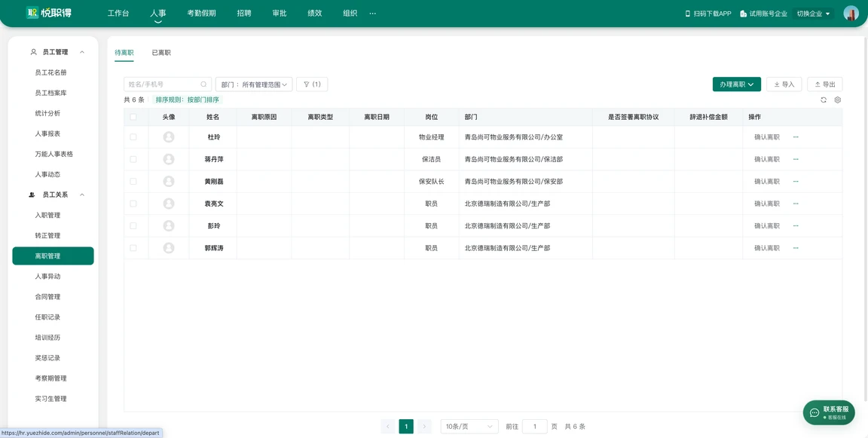
Task: Open more actions for 彭玲 row
Action: [x=796, y=225]
